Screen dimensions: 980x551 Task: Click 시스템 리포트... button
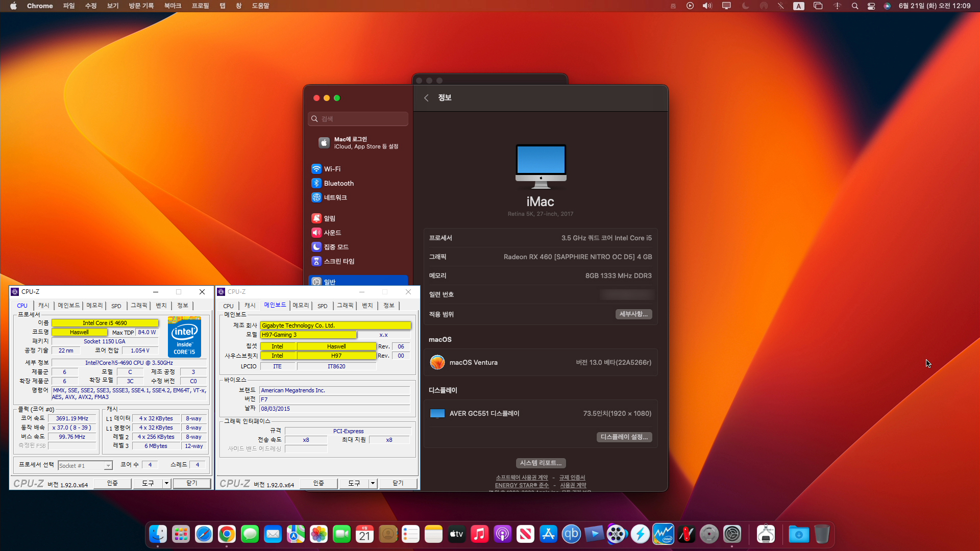point(541,463)
